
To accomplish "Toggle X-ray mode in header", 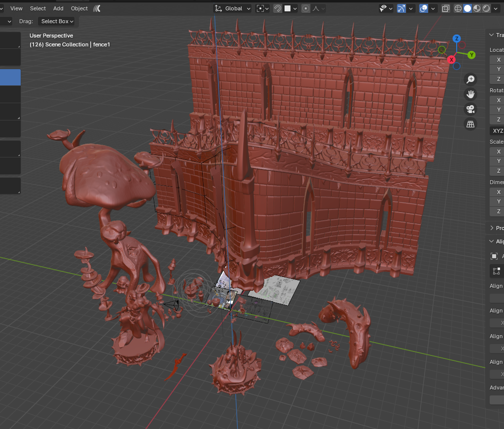I will (x=445, y=8).
